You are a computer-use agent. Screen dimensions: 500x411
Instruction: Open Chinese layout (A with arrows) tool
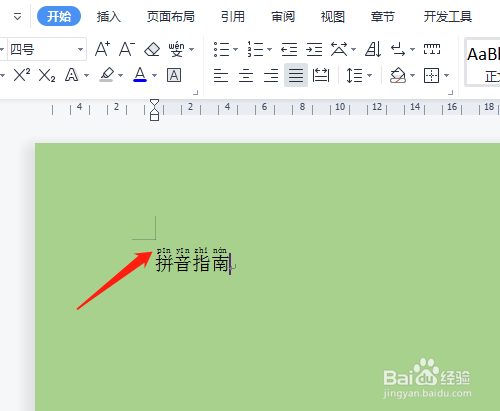coord(339,49)
